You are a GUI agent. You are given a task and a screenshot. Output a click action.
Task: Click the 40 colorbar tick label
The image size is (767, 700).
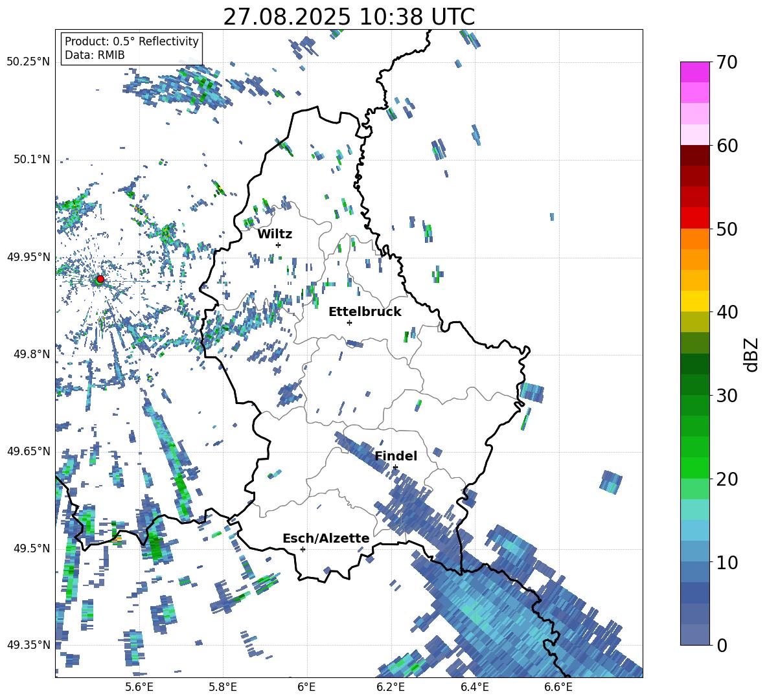coord(726,312)
